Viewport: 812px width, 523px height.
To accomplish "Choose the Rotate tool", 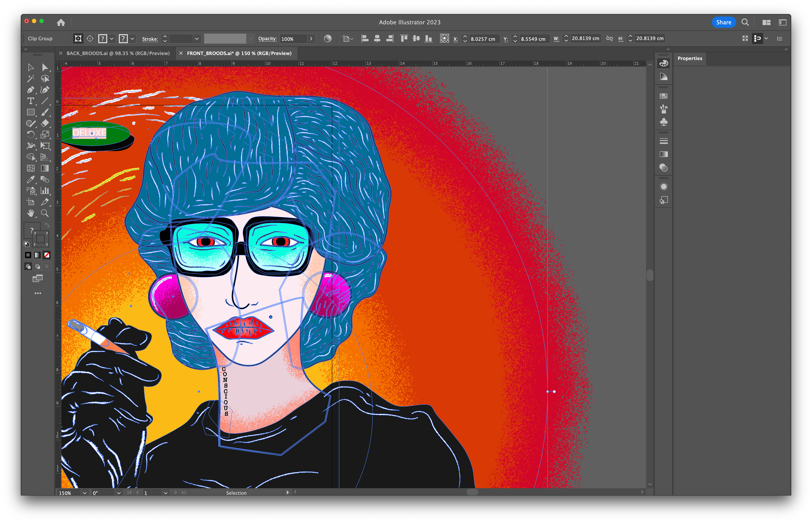I will 31,134.
